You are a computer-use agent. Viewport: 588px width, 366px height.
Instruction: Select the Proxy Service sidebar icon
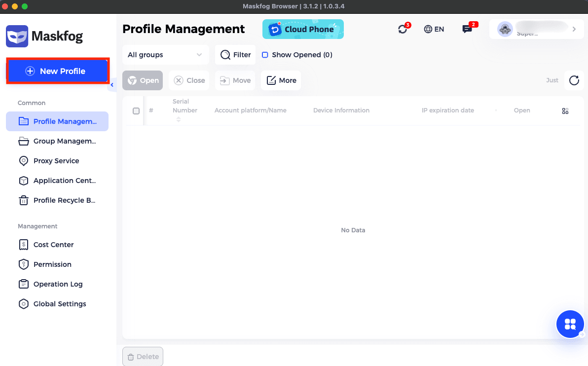[24, 161]
